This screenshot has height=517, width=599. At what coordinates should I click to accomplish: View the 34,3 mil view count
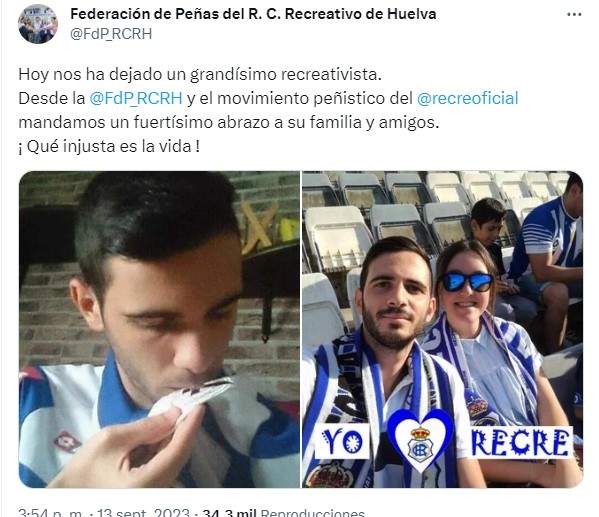pyautogui.click(x=230, y=512)
